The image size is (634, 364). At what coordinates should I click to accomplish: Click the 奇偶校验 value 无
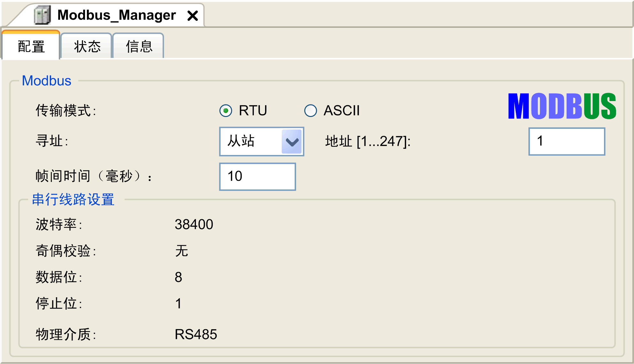point(181,251)
